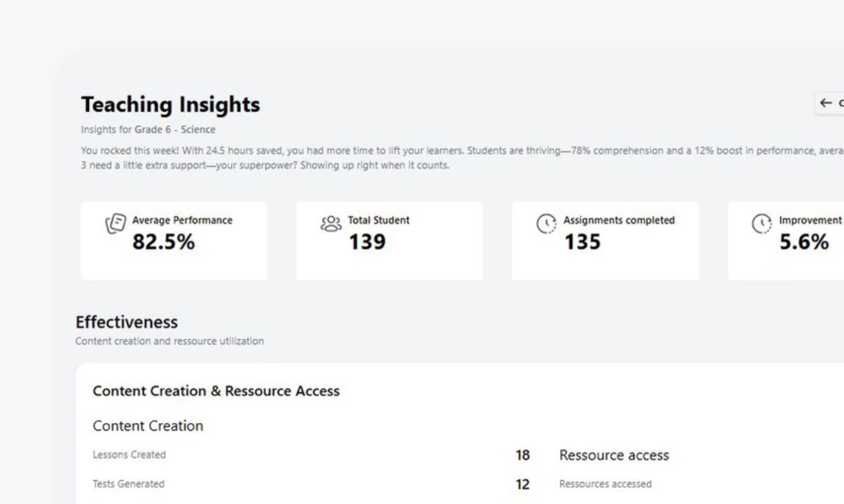Click the Teaching Insights page title
The image size is (844, 504).
click(170, 104)
